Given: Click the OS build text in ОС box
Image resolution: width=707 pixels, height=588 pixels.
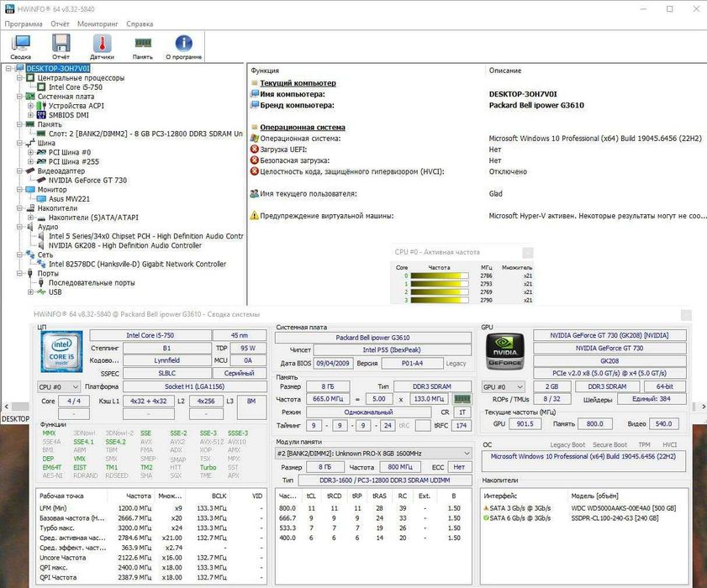Looking at the screenshot, I should 583,456.
